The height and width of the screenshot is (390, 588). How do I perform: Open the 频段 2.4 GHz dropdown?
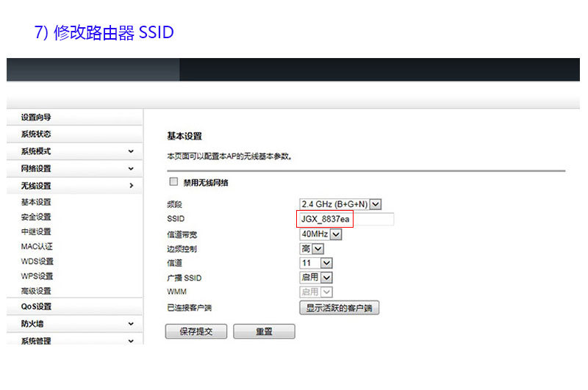pyautogui.click(x=341, y=204)
